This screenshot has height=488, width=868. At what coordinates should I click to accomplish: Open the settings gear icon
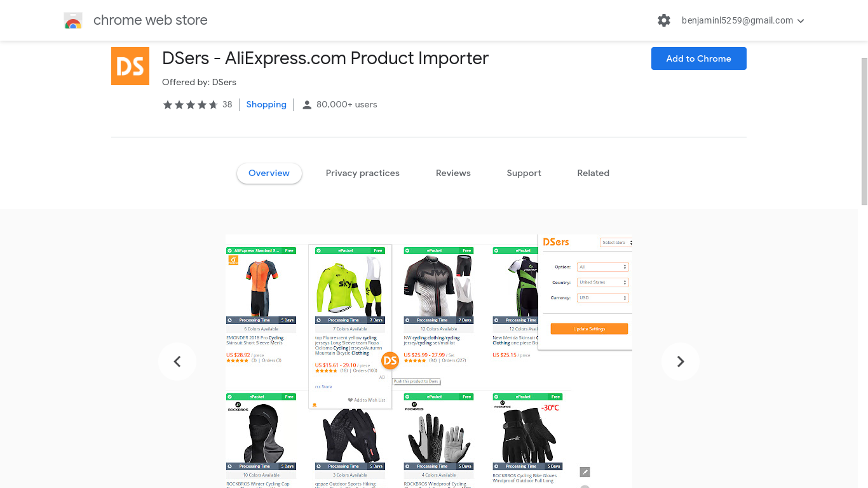click(664, 20)
